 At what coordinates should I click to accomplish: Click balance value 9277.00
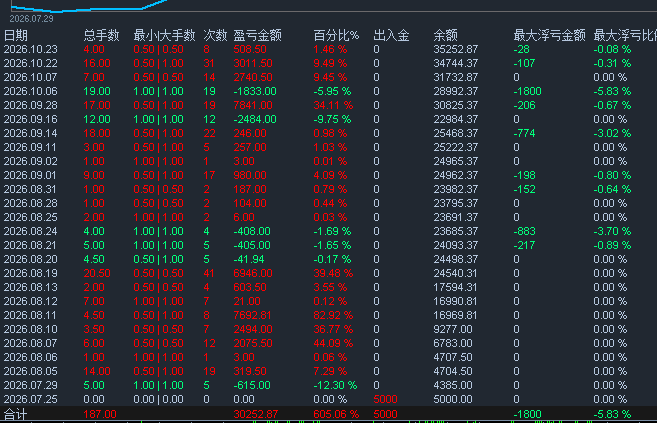click(x=453, y=329)
